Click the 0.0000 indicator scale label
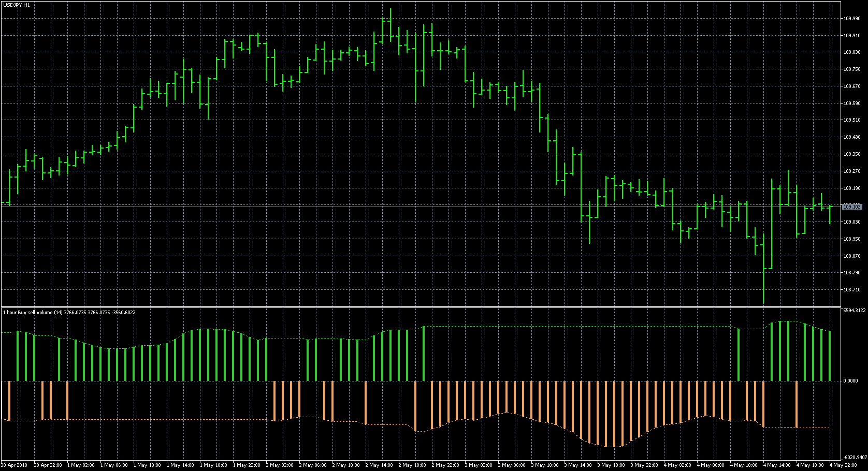The width and height of the screenshot is (868, 471). (850, 381)
